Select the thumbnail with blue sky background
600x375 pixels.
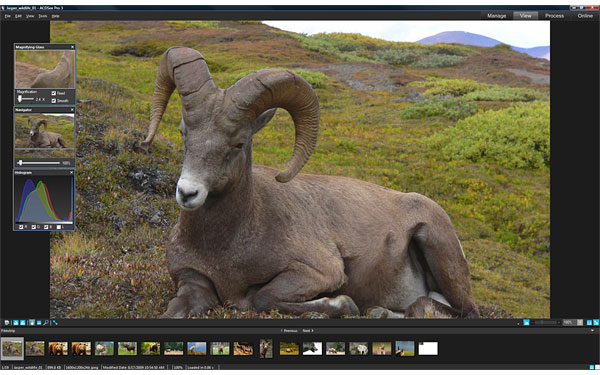click(197, 348)
